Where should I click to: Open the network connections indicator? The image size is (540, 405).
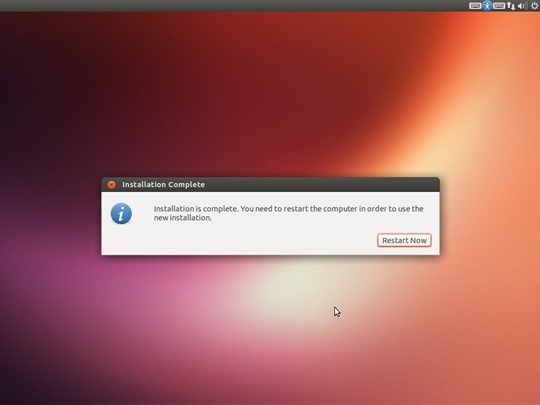pos(511,6)
